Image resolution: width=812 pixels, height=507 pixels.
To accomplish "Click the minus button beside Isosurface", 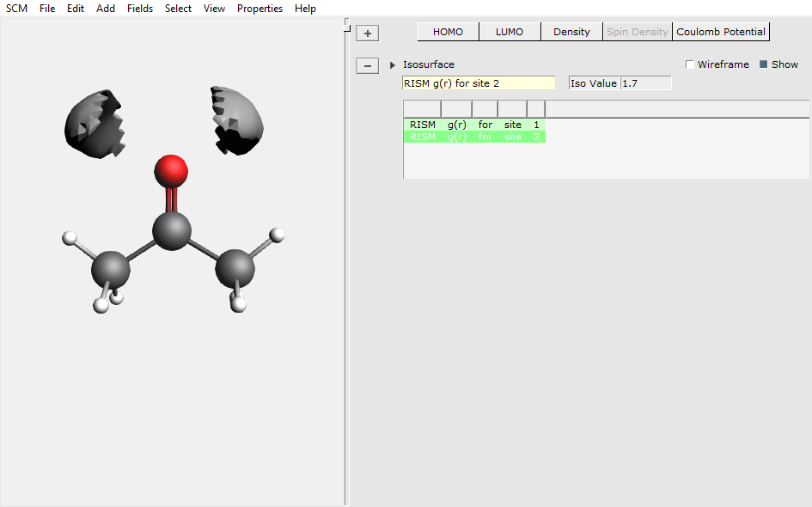I will 367,66.
